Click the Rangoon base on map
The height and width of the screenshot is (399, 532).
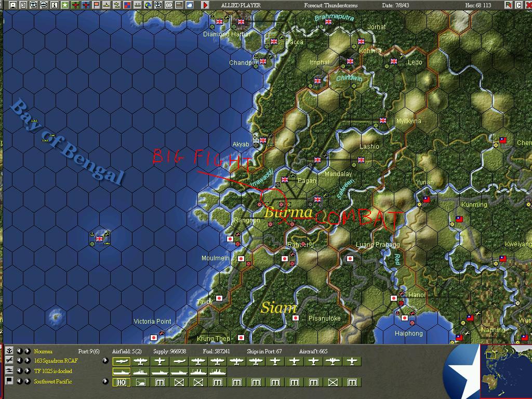[230, 239]
